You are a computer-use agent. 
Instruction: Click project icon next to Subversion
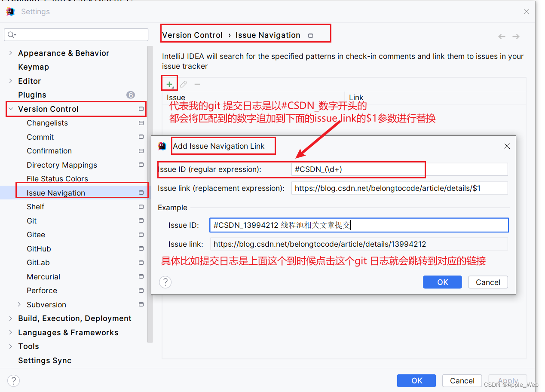(x=141, y=305)
